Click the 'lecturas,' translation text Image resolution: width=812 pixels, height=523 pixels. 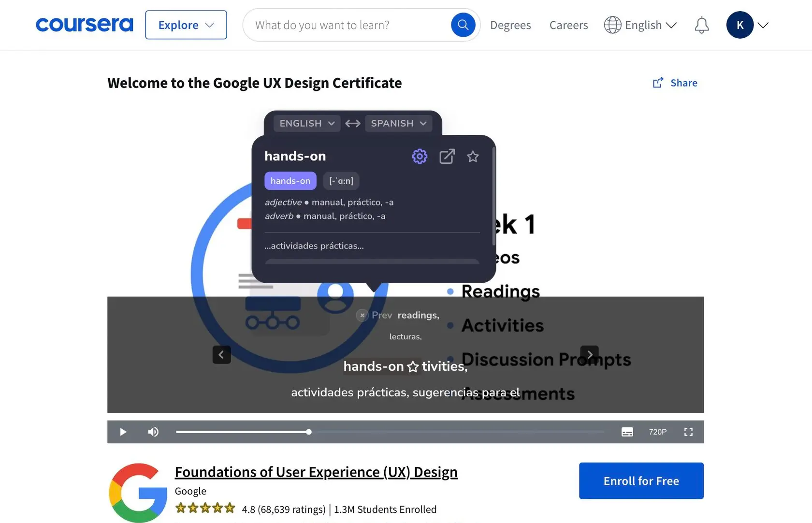[406, 336]
